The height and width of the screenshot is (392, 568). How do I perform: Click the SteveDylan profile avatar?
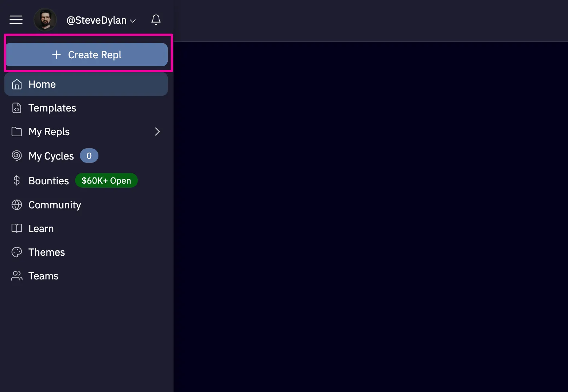[45, 20]
